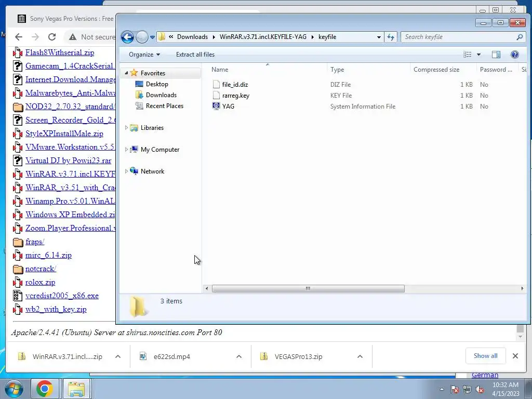Close the Chrome downloads bar

click(515, 356)
